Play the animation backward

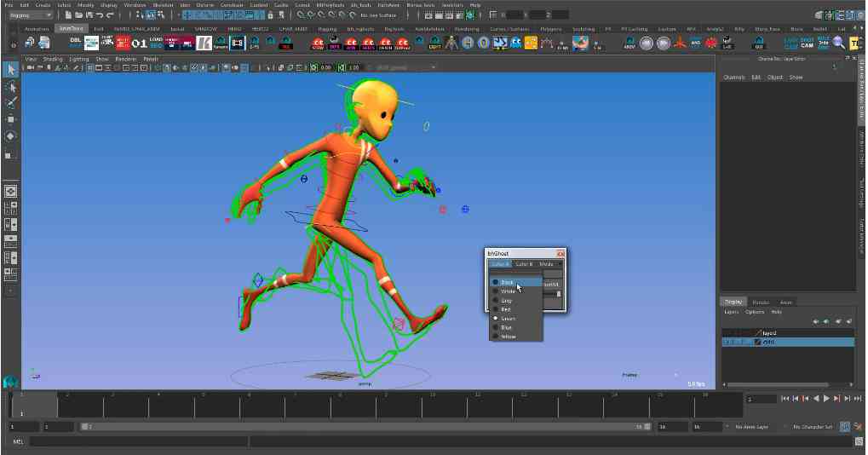[x=816, y=399]
